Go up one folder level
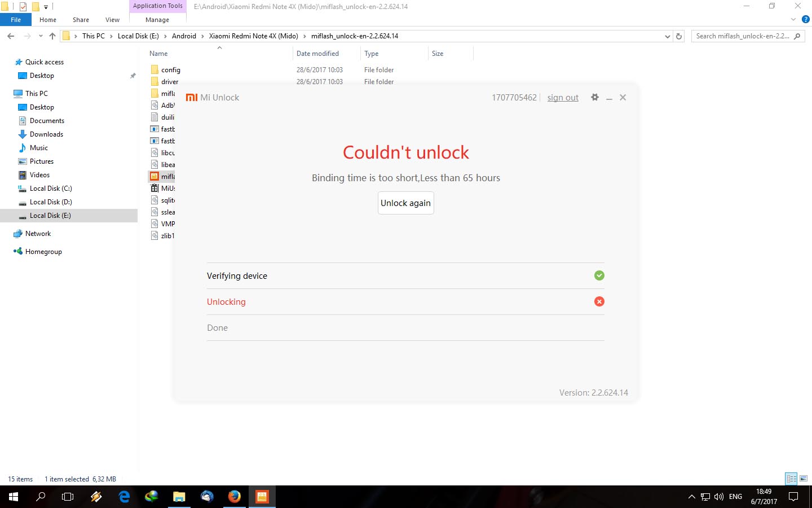Screen dimensions: 812x508 [52, 36]
